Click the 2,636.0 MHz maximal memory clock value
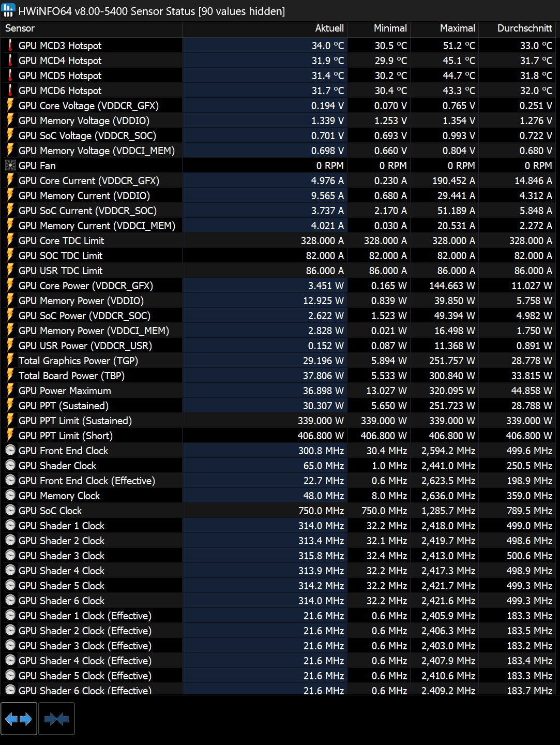Image resolution: width=560 pixels, height=745 pixels. 448,496
